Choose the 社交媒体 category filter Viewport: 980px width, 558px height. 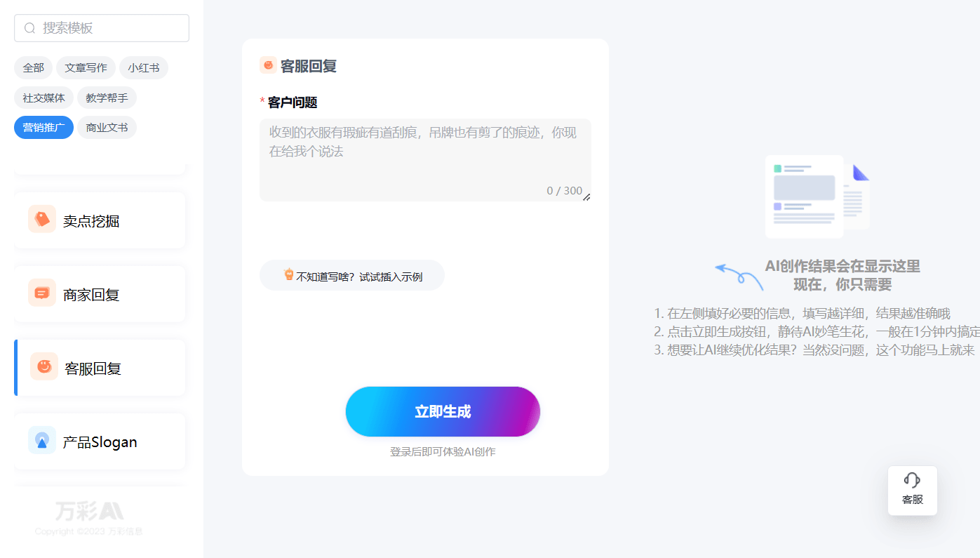(43, 98)
